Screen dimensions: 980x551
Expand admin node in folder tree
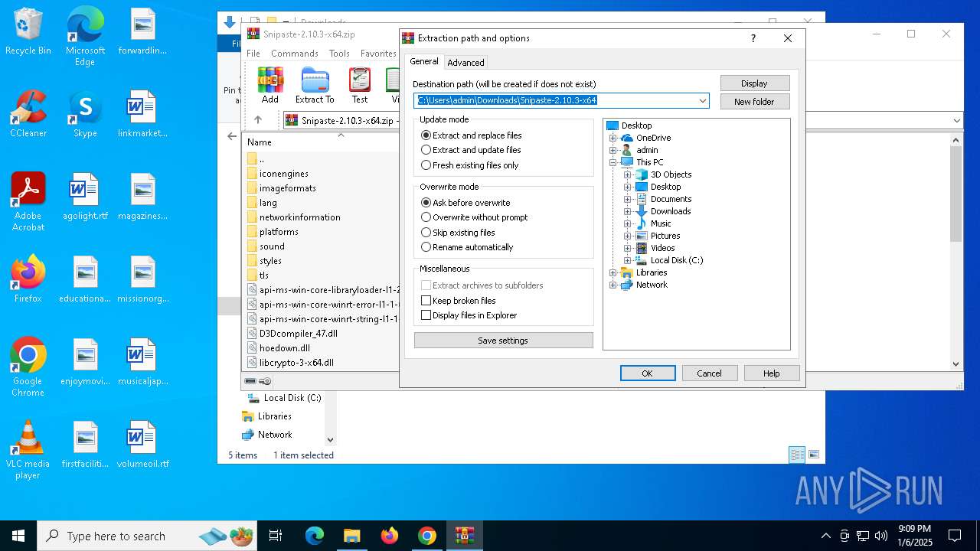[x=612, y=150]
